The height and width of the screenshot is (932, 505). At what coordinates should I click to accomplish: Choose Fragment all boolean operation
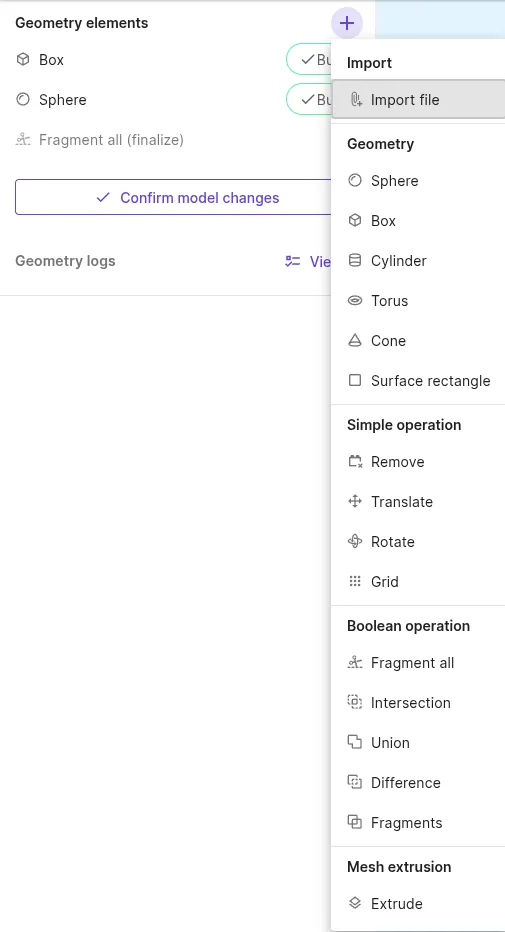click(x=418, y=663)
